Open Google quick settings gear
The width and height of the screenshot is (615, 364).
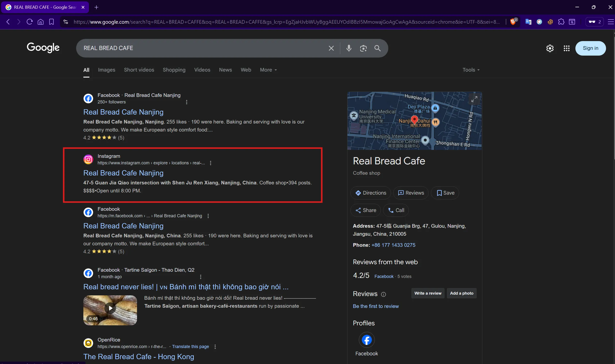coord(550,48)
